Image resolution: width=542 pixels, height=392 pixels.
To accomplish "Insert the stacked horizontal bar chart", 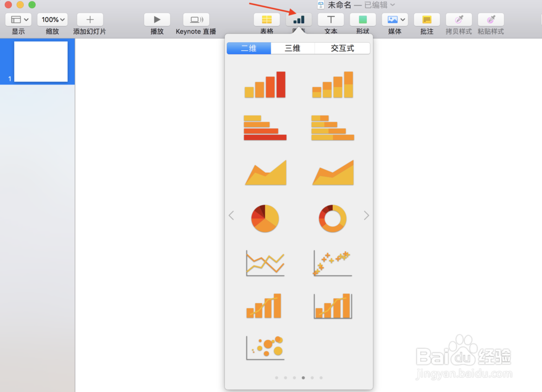I will click(333, 128).
